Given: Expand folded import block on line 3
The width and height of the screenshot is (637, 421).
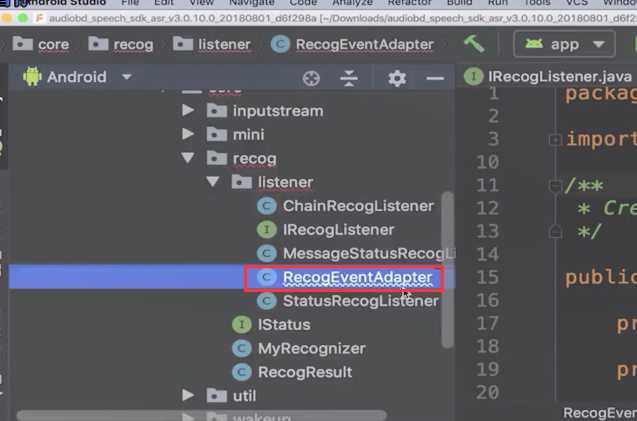Looking at the screenshot, I should [555, 140].
